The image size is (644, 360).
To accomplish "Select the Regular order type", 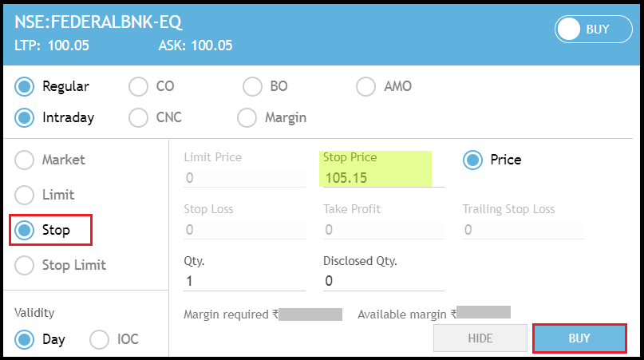I will click(x=25, y=86).
